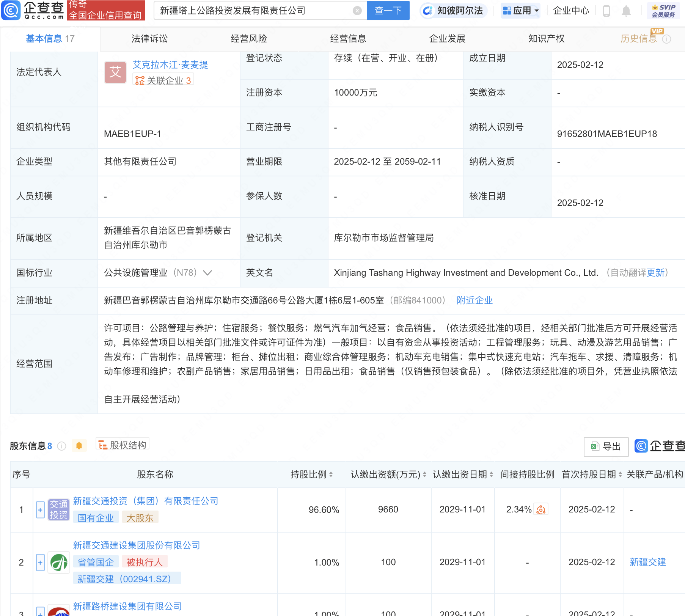This screenshot has height=616, width=685.
Task: Open 附近企业 link
Action: point(474,300)
